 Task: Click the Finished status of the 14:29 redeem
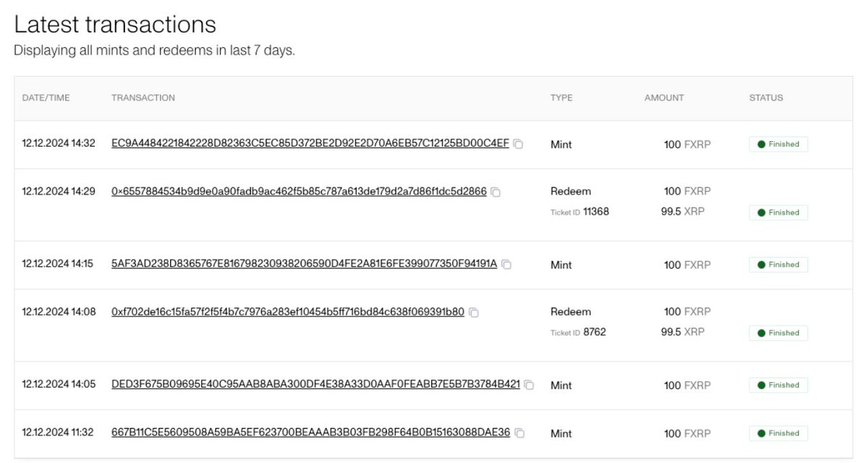(778, 213)
